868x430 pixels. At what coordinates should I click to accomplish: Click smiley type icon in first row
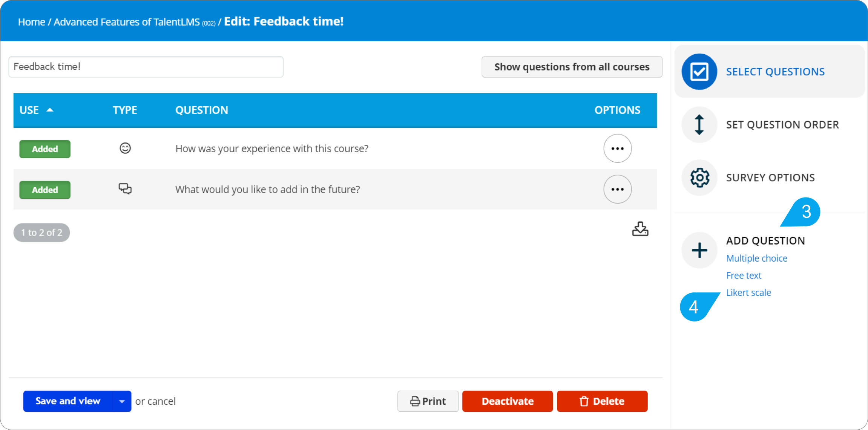(x=125, y=148)
